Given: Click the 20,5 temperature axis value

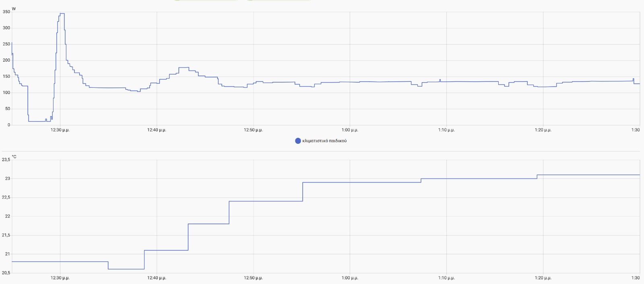Looking at the screenshot, I should [6, 273].
